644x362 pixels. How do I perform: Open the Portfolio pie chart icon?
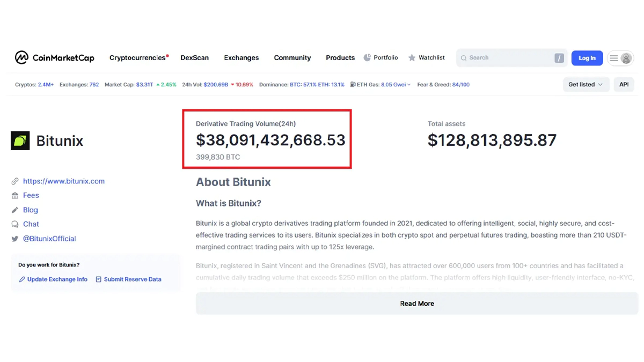point(367,57)
